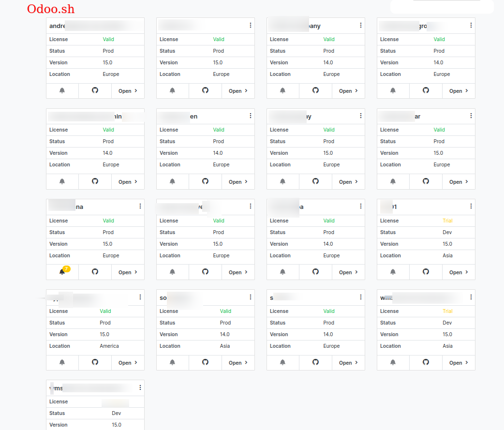Open GitHub icon on the America-located project card
504x430 pixels.
(95, 362)
